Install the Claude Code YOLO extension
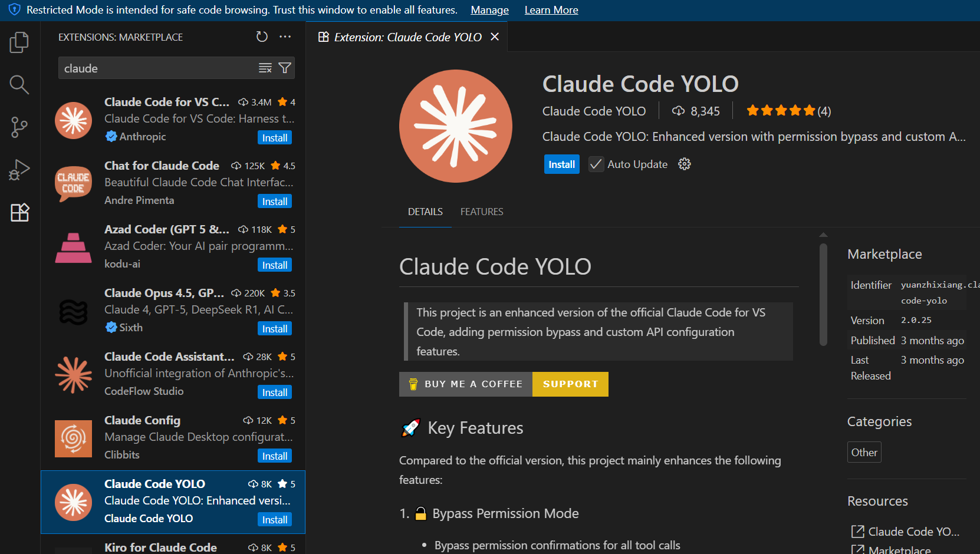This screenshot has height=554, width=980. pyautogui.click(x=561, y=164)
